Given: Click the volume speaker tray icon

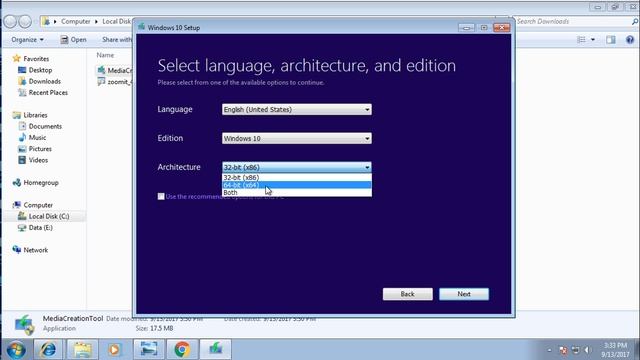Looking at the screenshot, I should point(587,350).
